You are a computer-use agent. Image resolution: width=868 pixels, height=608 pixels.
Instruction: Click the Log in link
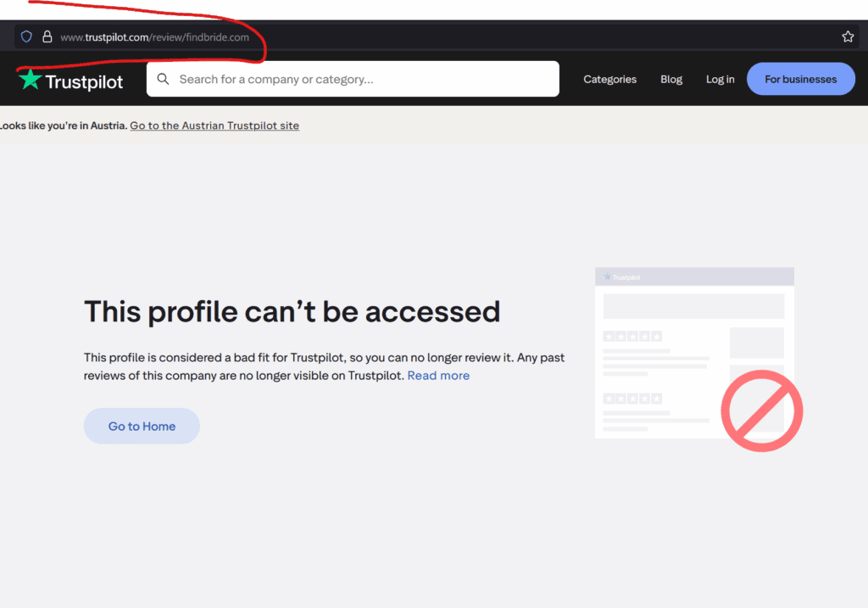click(x=720, y=79)
